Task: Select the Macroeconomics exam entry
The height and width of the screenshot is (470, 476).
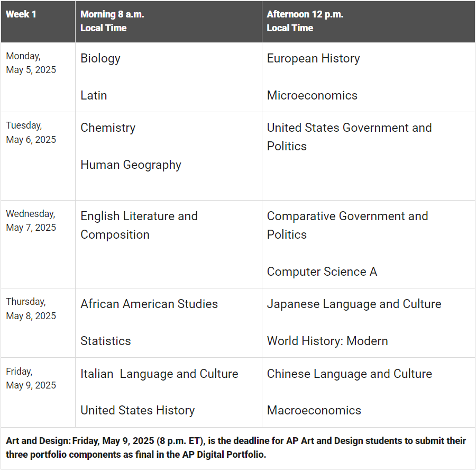Action: click(x=314, y=410)
